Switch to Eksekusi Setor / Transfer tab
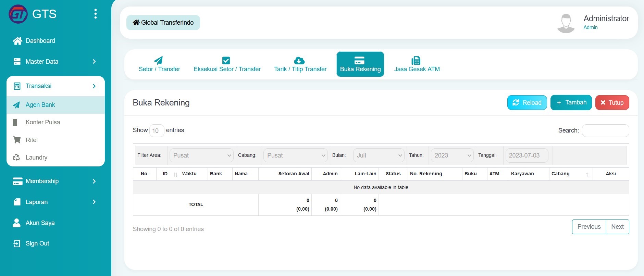644x276 pixels. coord(227,64)
